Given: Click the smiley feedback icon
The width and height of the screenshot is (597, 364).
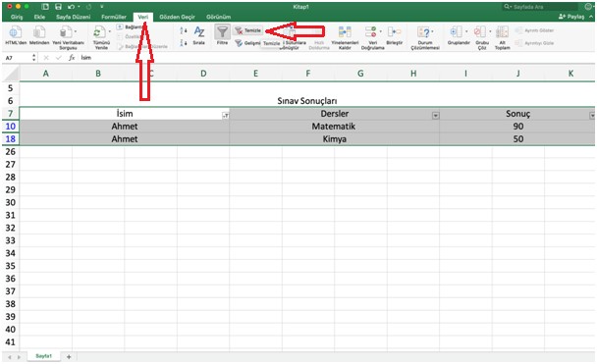Looking at the screenshot, I should click(588, 7).
